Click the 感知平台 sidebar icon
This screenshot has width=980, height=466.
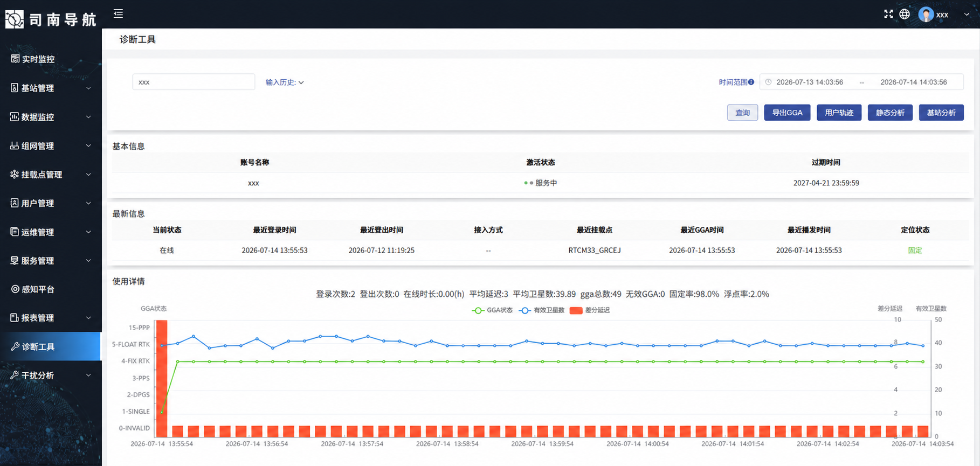tap(15, 289)
